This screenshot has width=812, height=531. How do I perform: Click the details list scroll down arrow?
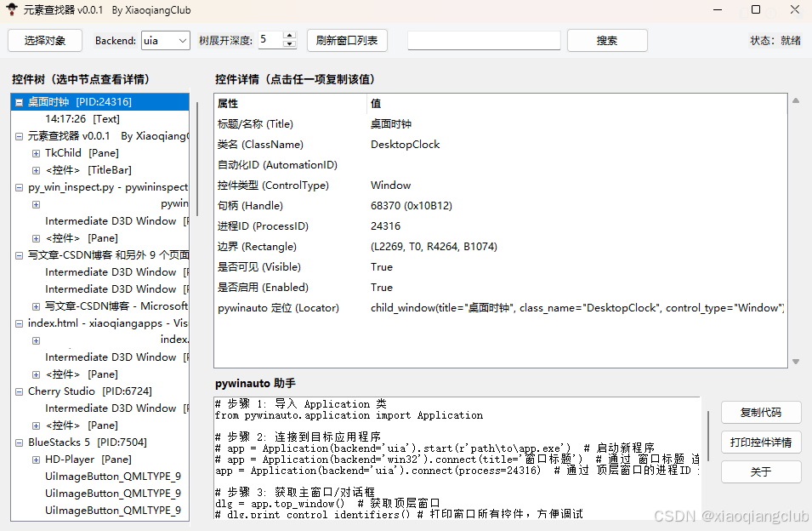click(796, 362)
